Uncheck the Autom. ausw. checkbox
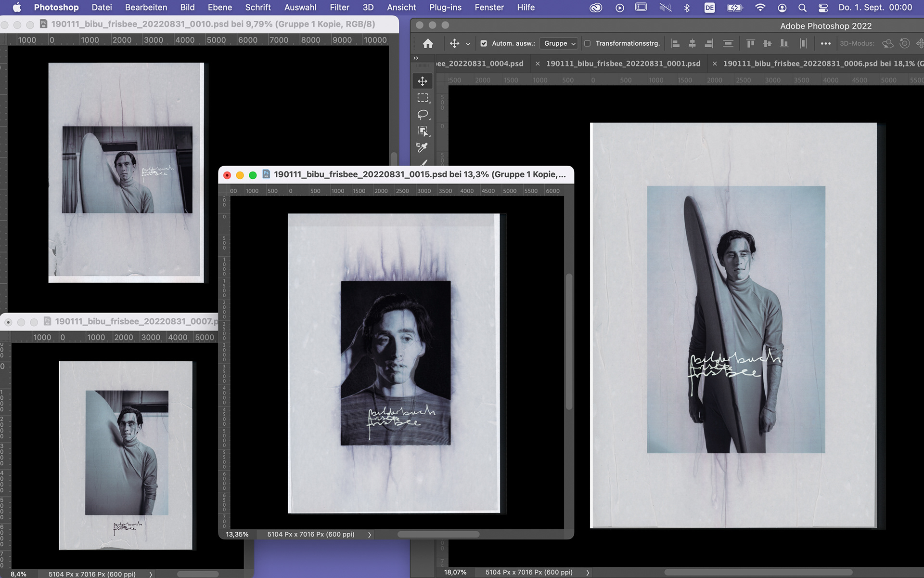 point(484,44)
